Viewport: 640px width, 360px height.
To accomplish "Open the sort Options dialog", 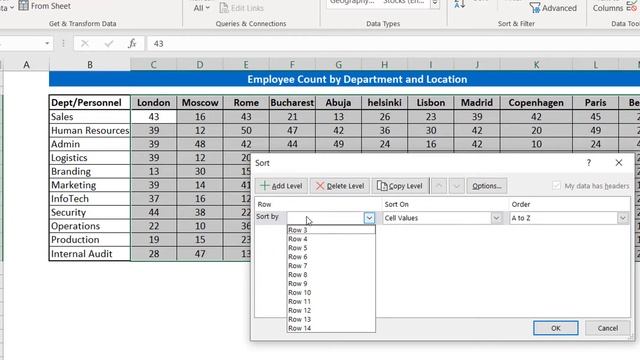I will [487, 186].
